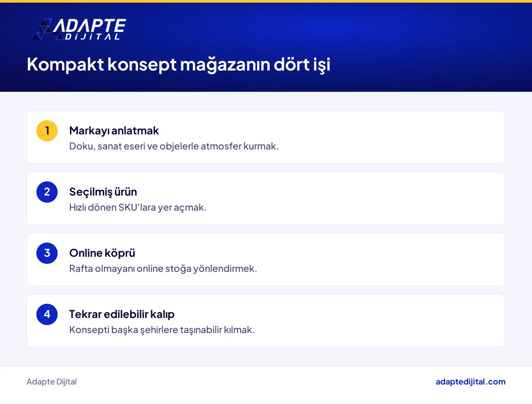
Task: Select the 'Markayı anlatmak' title
Action: coord(114,131)
